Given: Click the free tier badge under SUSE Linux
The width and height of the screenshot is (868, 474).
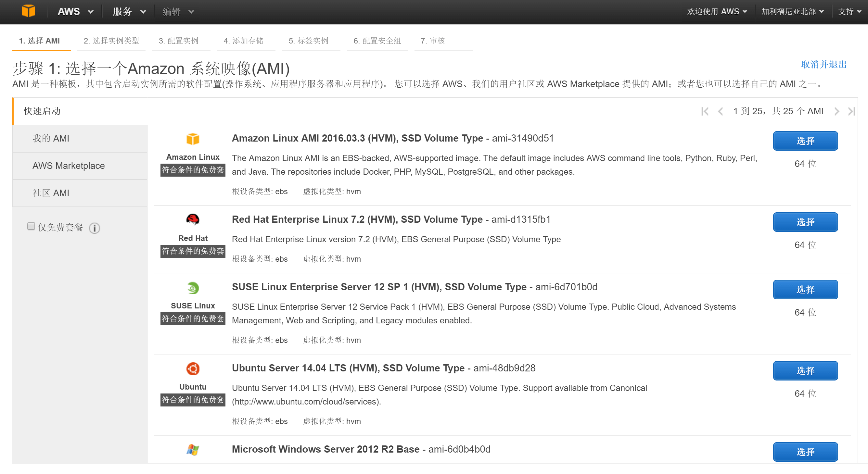Looking at the screenshot, I should pyautogui.click(x=193, y=319).
